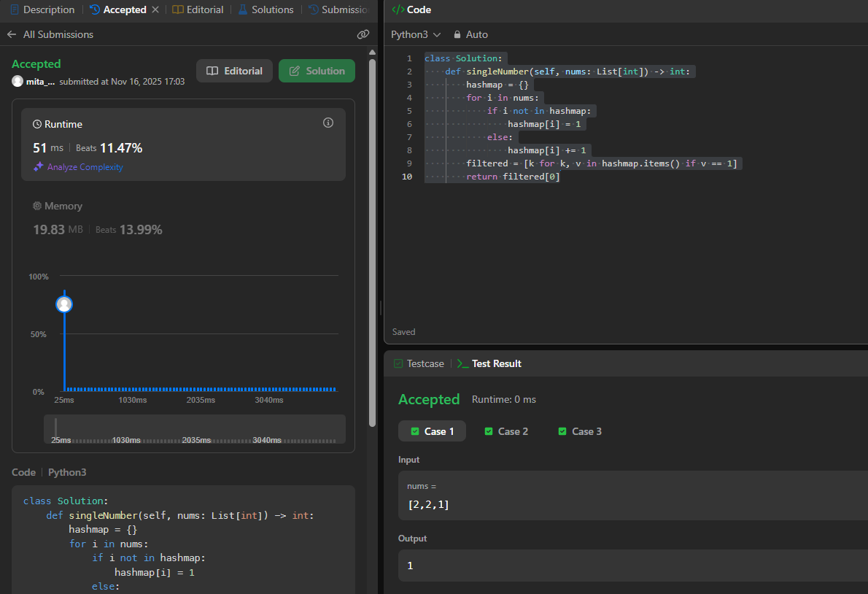Click the Runtime clock icon
This screenshot has width=868, height=594.
tap(37, 125)
